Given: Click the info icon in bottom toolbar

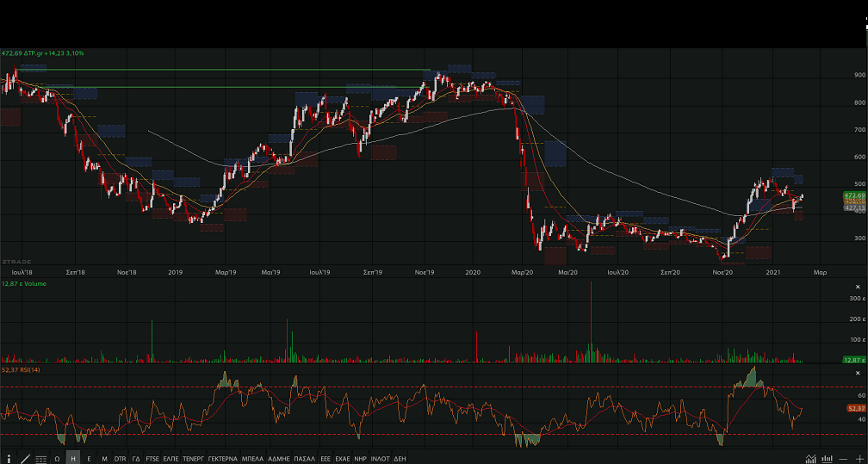Looking at the screenshot, I should tap(9, 458).
